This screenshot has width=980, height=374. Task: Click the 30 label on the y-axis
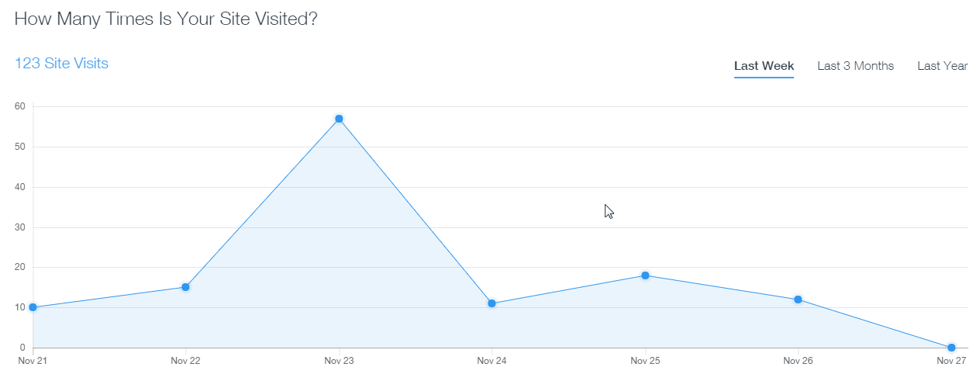click(x=19, y=227)
